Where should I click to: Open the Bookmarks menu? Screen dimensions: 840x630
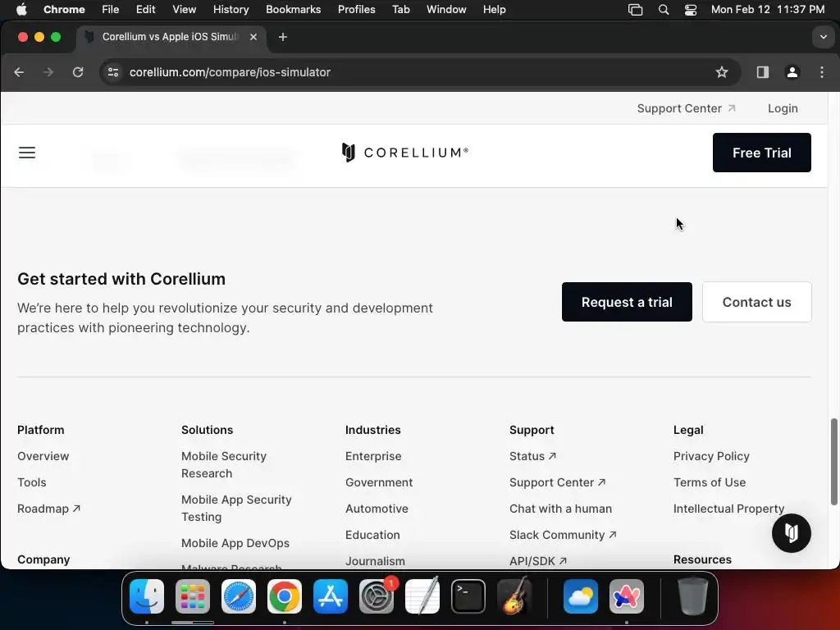pyautogui.click(x=293, y=10)
